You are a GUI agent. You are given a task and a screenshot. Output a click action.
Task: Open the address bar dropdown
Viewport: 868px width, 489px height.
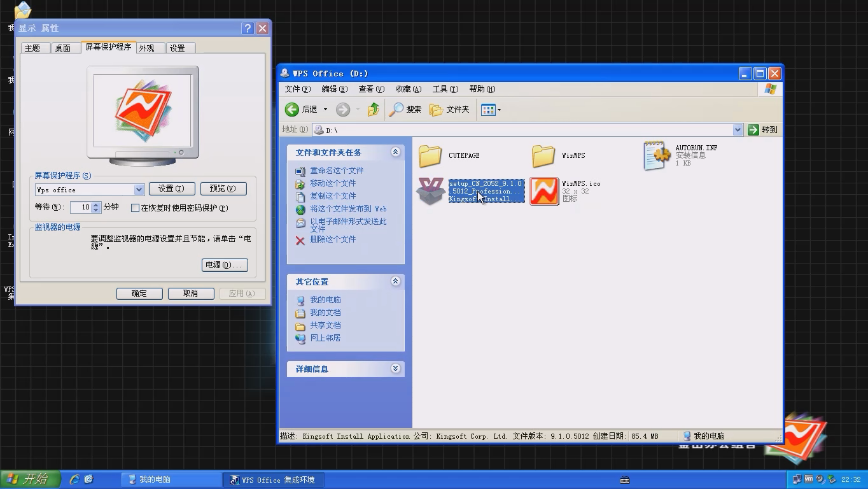pos(738,130)
